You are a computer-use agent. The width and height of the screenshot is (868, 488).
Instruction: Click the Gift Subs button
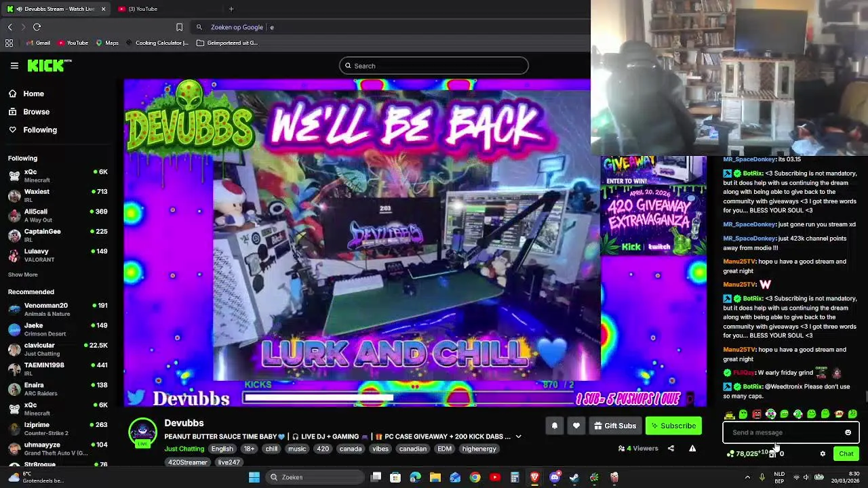[615, 426]
